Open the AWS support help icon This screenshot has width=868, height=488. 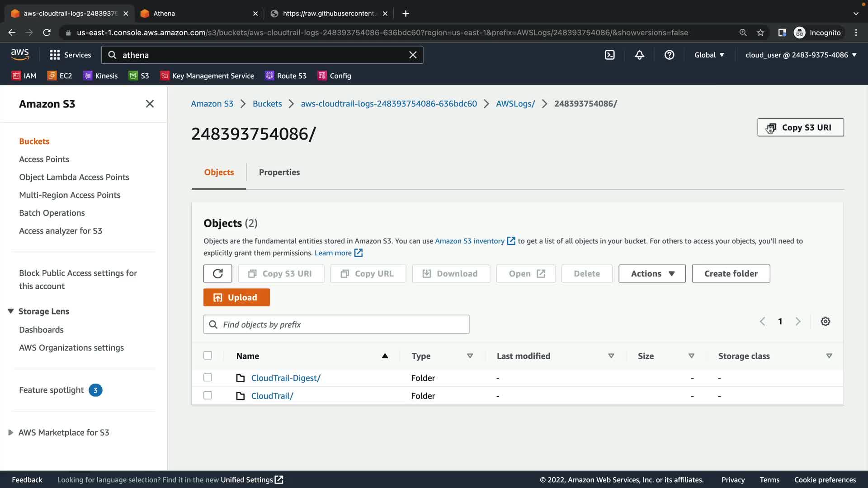pos(669,55)
